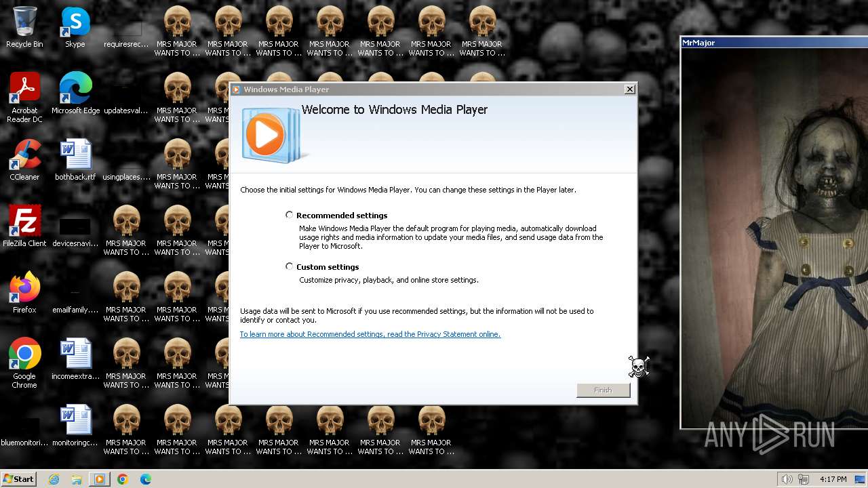Select the incomeextra document icon
This screenshot has height=488, width=868.
(75, 360)
